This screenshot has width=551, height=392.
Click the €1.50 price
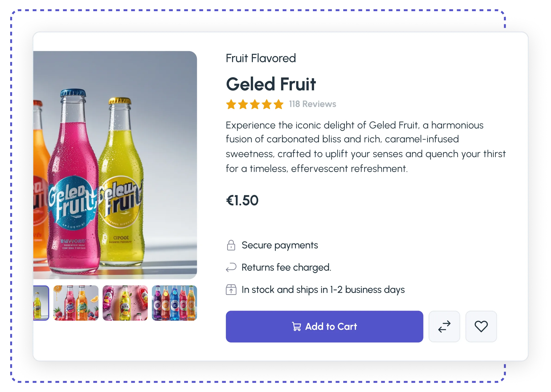pos(242,200)
